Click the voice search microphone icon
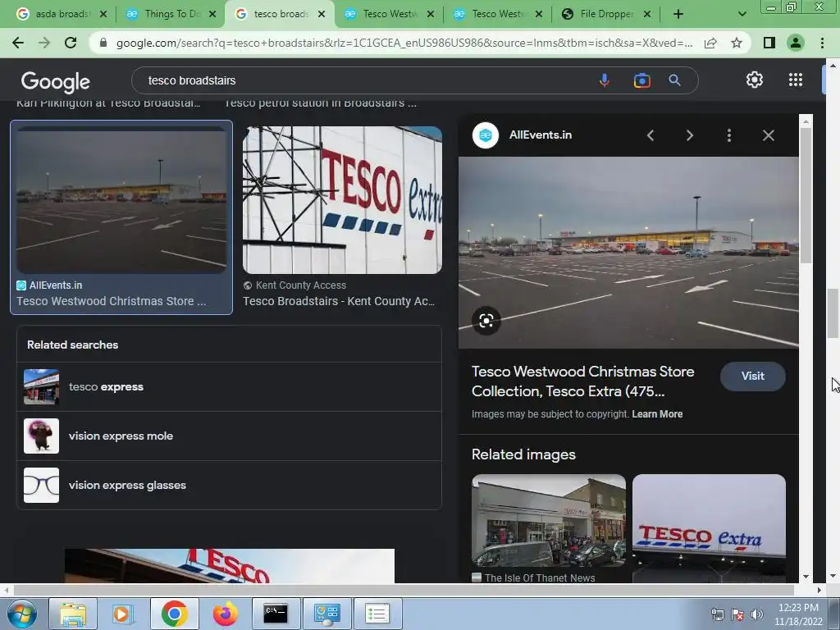This screenshot has width=840, height=630. pos(604,80)
